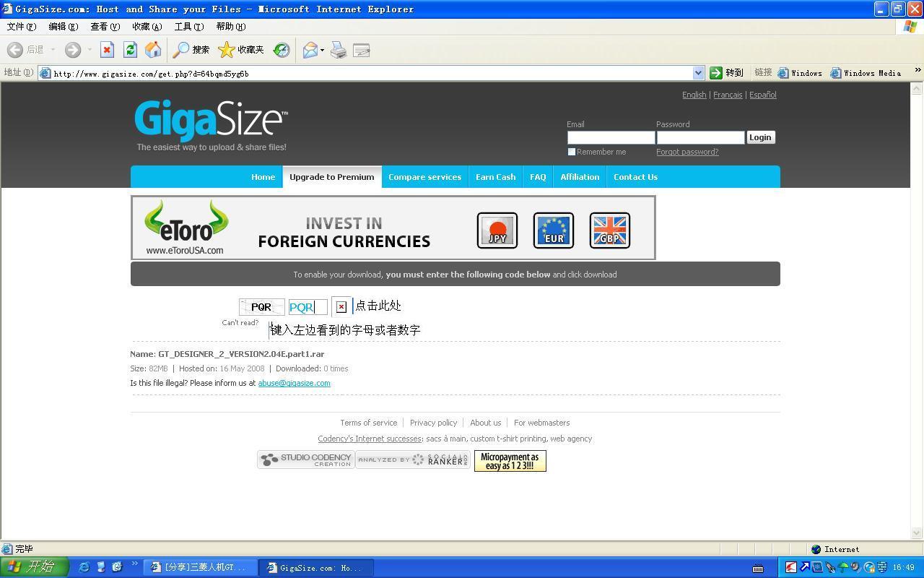Expand the links bar overflow chevron
This screenshot has height=578, width=924.
click(x=918, y=71)
